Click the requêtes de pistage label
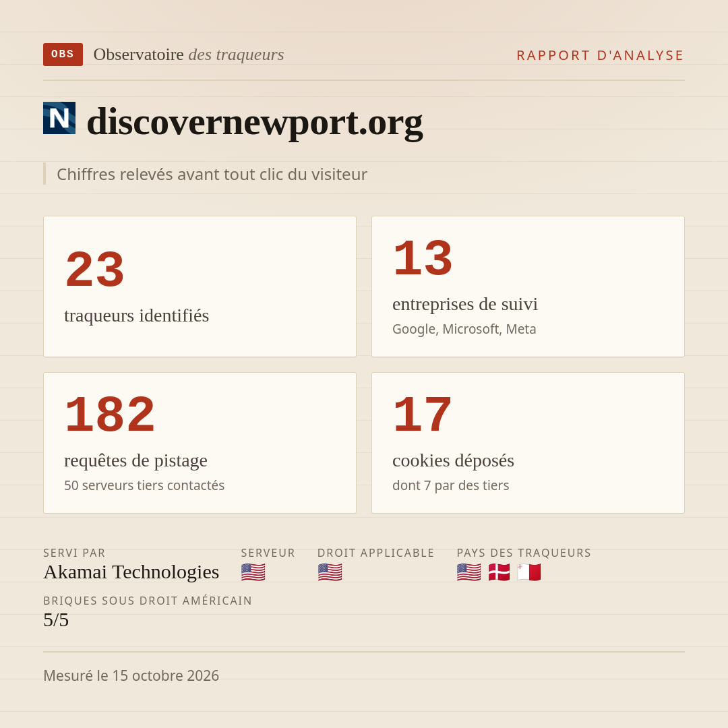The width and height of the screenshot is (728, 728). click(x=135, y=460)
